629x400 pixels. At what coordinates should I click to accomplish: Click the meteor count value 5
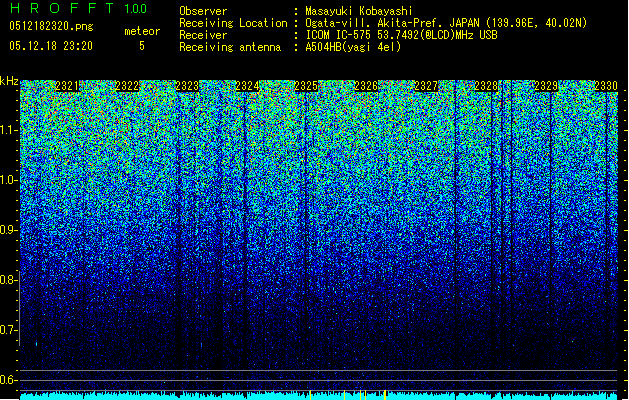(x=142, y=46)
